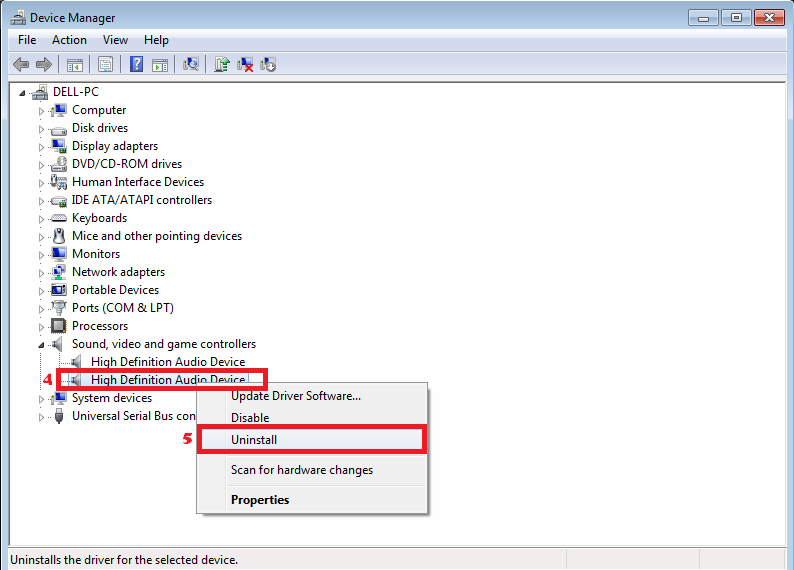Select the Ports (COM & LPT) label
The image size is (794, 570).
point(123,308)
